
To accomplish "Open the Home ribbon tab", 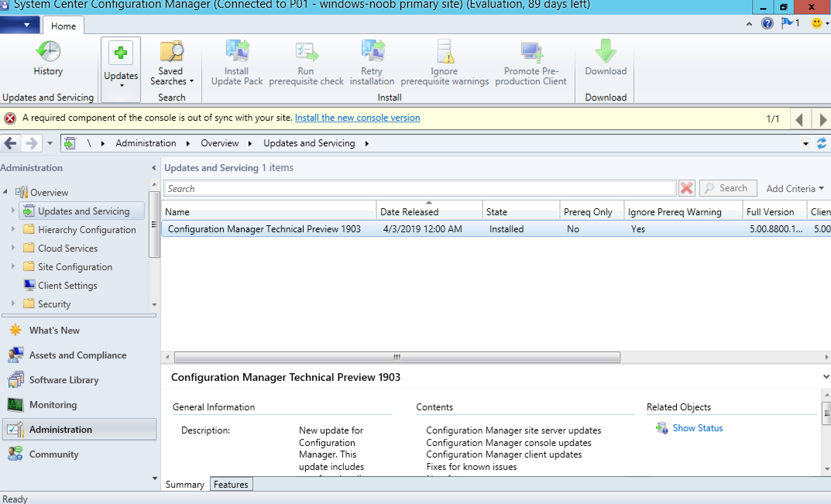I will [64, 26].
